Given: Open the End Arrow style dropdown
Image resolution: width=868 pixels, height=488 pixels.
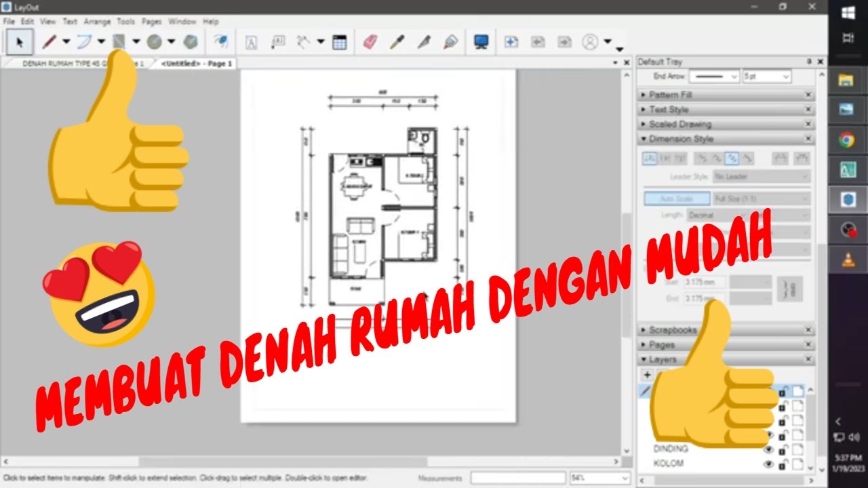Looking at the screenshot, I should (714, 77).
